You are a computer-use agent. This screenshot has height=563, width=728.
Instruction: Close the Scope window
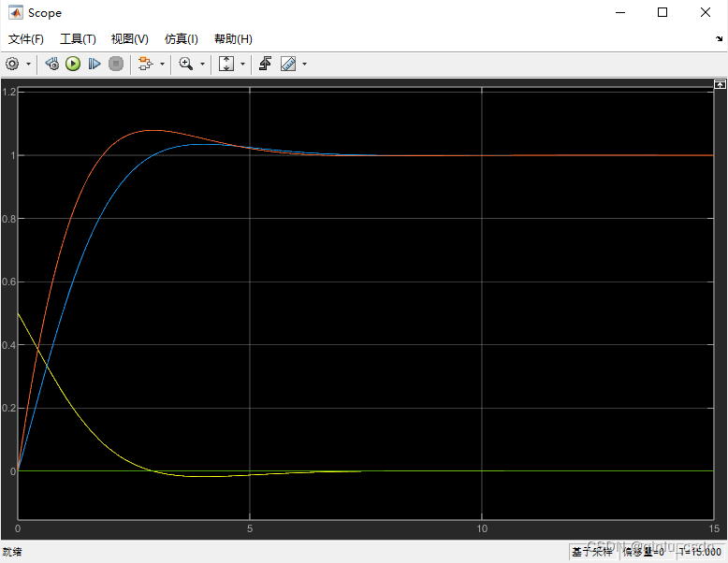point(706,12)
